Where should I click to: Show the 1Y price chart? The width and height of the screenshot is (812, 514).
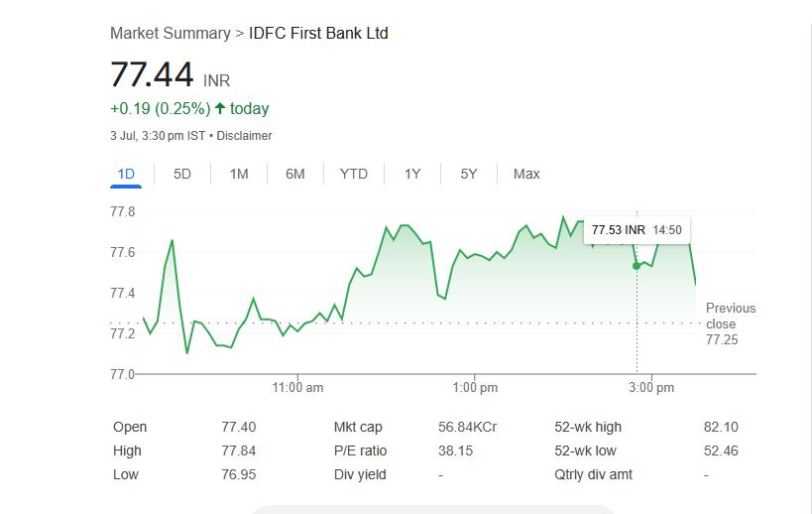(412, 174)
